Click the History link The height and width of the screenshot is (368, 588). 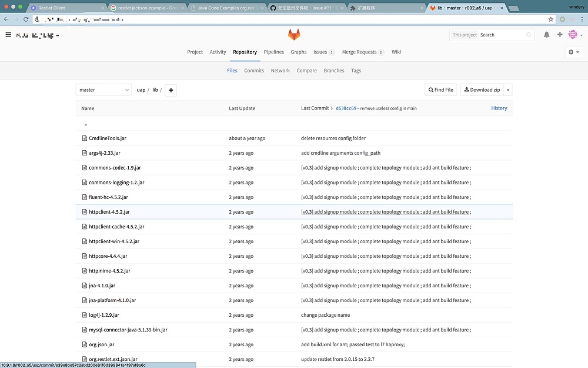coord(499,108)
